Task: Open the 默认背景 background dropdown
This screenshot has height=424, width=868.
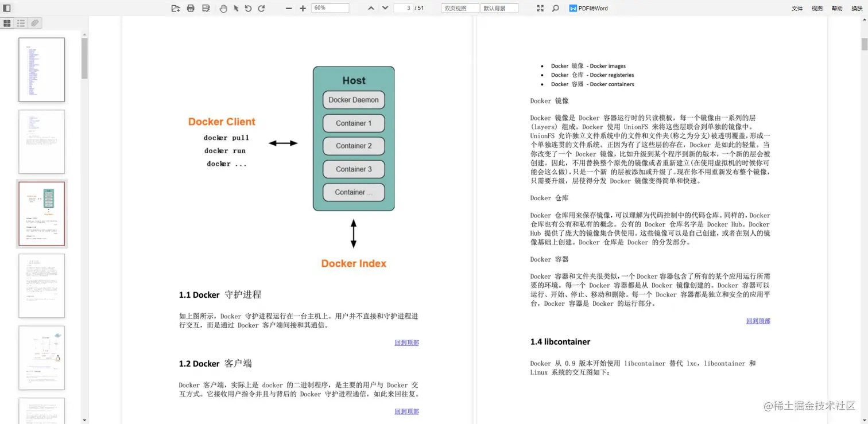Action: 499,8
